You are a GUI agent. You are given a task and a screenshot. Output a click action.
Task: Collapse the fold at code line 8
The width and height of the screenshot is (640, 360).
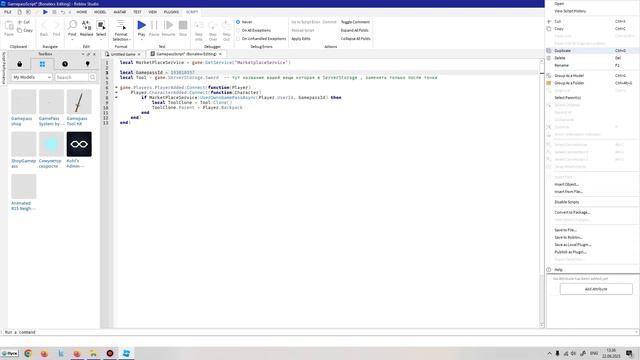116,98
